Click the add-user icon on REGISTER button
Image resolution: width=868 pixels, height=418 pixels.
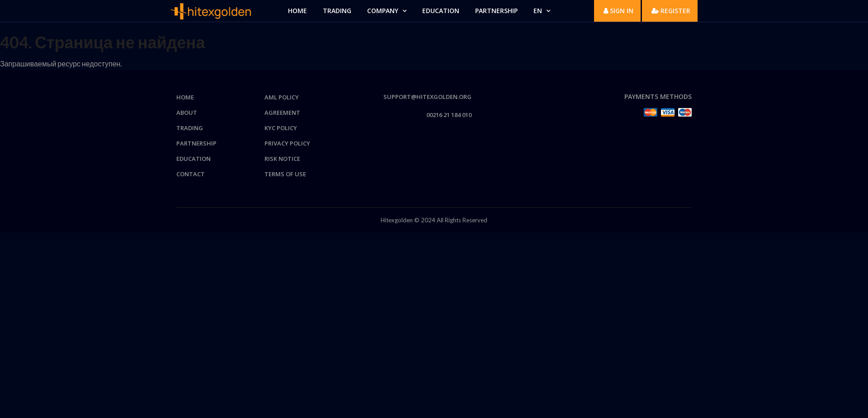click(654, 11)
